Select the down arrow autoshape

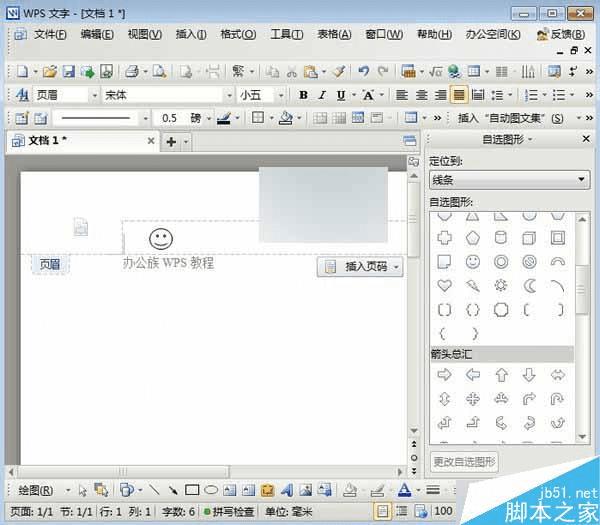[x=529, y=375]
